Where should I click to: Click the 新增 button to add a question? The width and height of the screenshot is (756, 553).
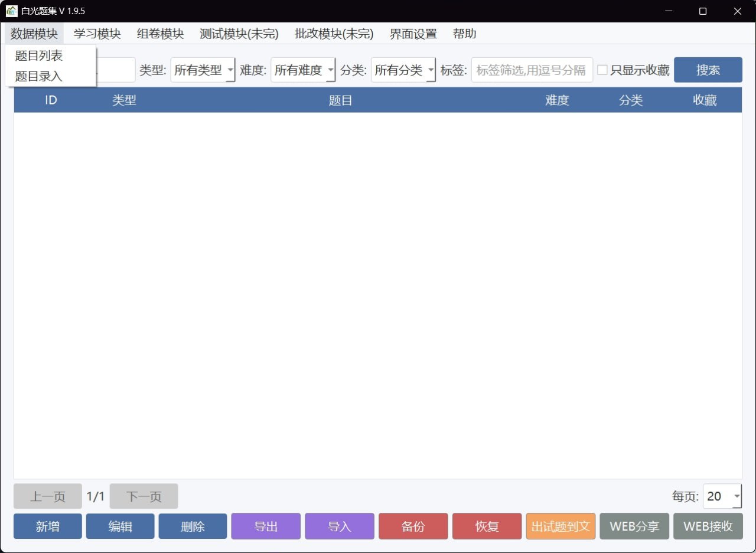[x=47, y=526]
